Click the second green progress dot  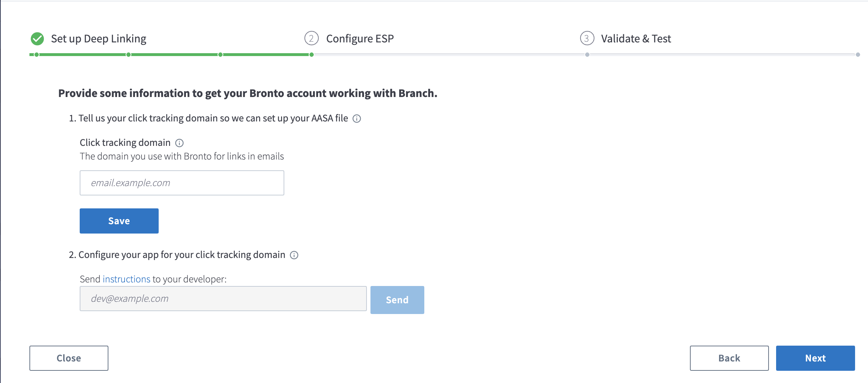click(129, 55)
